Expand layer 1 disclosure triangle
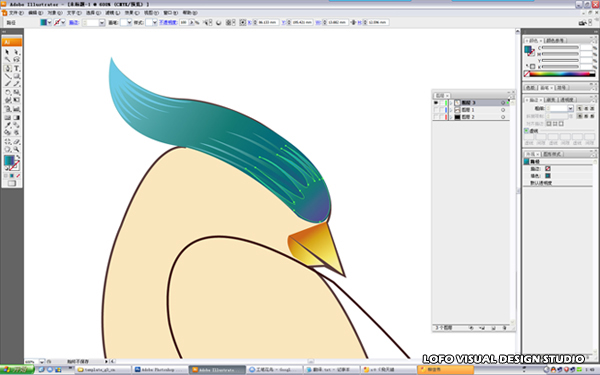600x375 pixels. tap(451, 110)
